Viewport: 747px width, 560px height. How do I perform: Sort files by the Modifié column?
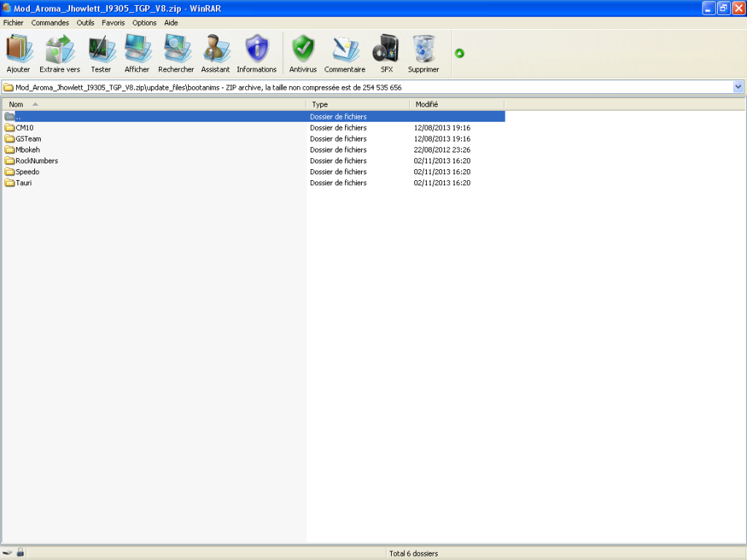pyautogui.click(x=457, y=104)
